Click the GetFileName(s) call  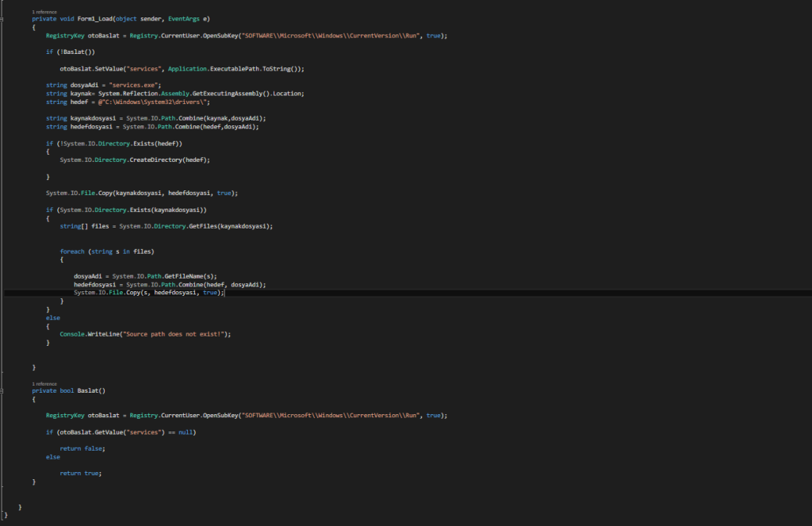(190, 277)
